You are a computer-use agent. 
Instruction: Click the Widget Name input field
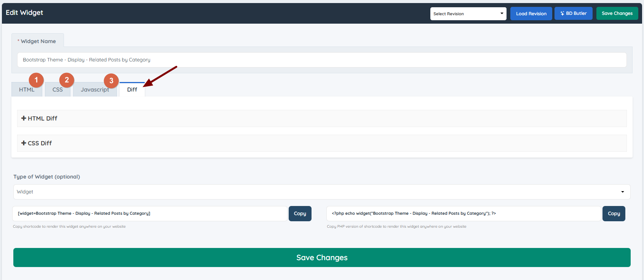click(x=322, y=60)
